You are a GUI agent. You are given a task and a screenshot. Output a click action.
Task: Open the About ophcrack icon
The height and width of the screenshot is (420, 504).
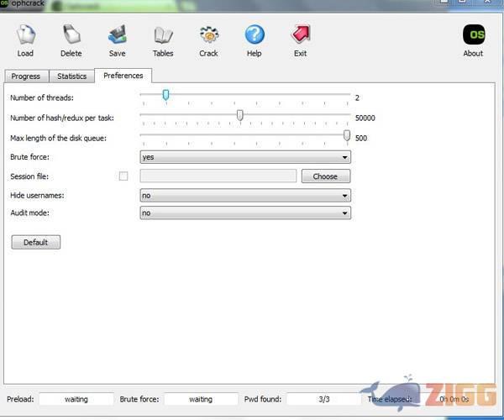click(x=473, y=39)
